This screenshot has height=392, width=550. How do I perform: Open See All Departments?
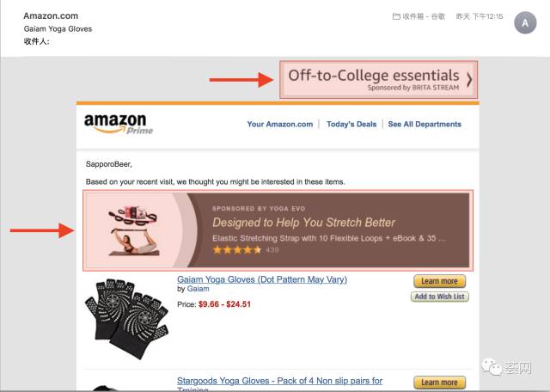pyautogui.click(x=425, y=124)
